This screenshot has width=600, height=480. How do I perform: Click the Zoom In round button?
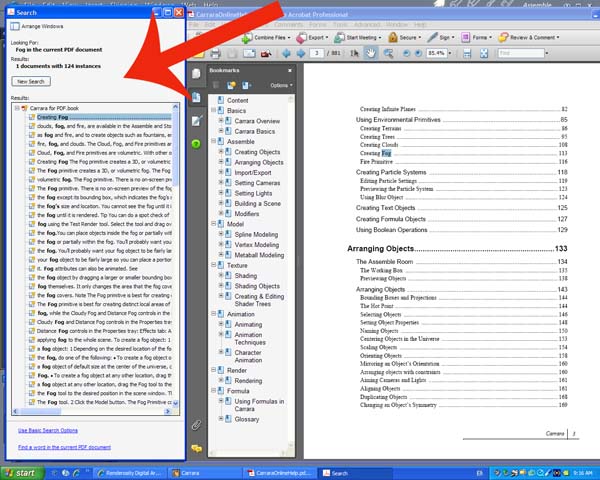[418, 53]
